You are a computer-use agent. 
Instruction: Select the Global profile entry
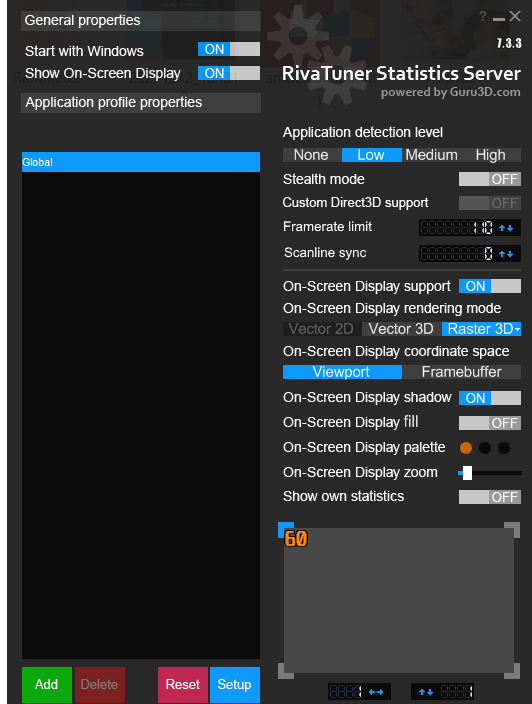click(x=141, y=162)
